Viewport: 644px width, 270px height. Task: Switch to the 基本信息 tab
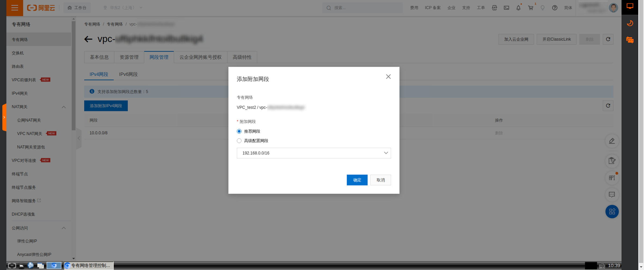click(x=99, y=57)
